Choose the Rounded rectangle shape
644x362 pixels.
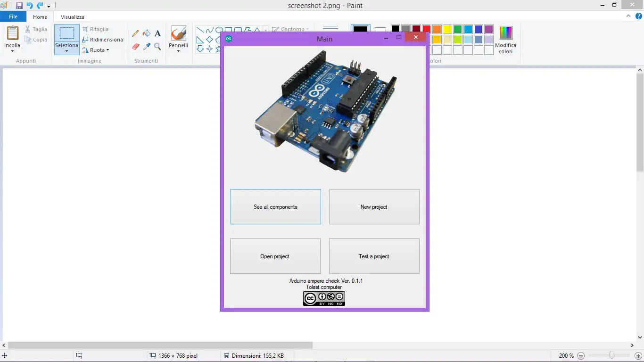point(238,30)
